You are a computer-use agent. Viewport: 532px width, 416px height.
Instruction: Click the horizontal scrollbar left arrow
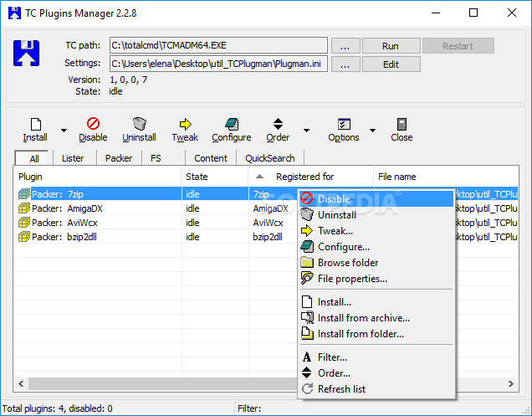[x=21, y=383]
